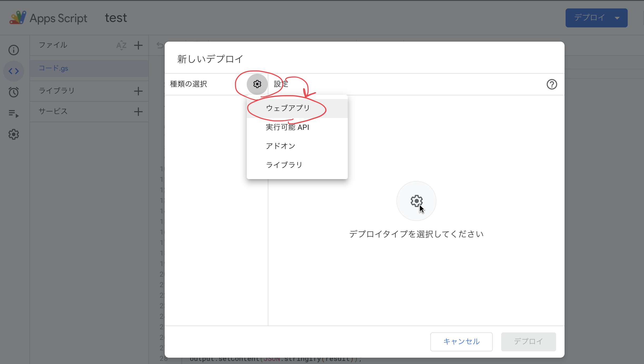Open Project Settings gear in sidebar
Image resolution: width=644 pixels, height=364 pixels.
click(x=14, y=135)
